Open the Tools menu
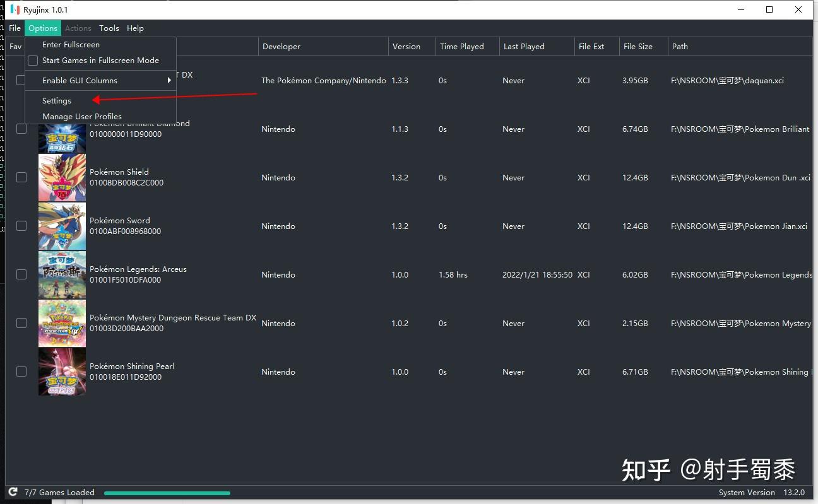Screen dimensions: 818x504 pos(109,28)
